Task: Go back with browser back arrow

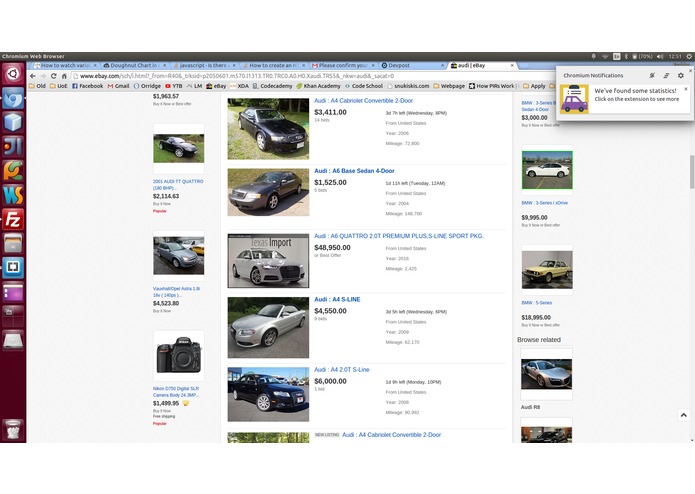Action: point(33,76)
